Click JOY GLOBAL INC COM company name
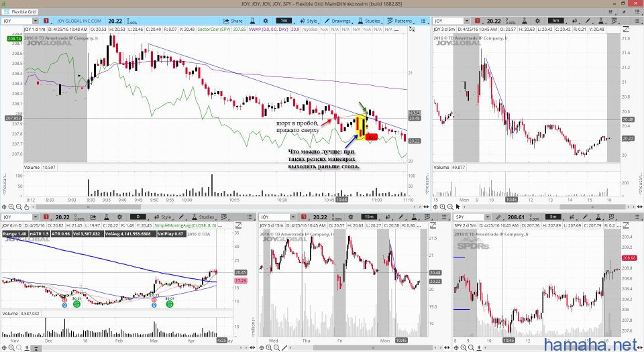Image resolution: width=644 pixels, height=352 pixels. (79, 21)
